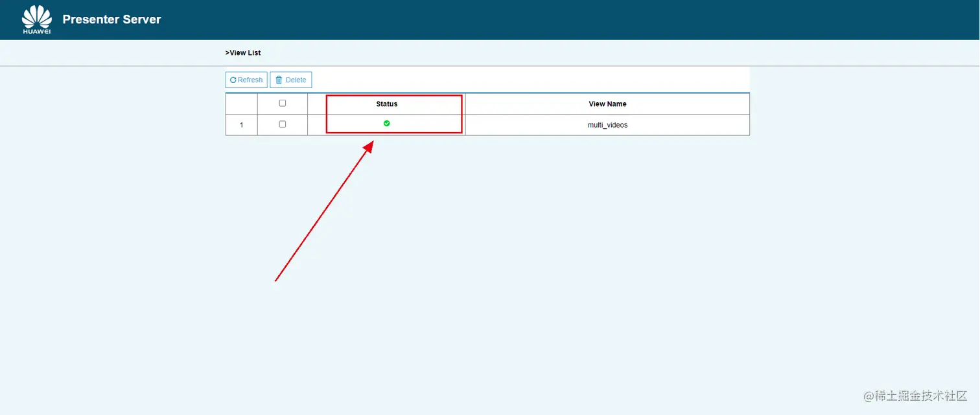This screenshot has width=980, height=415.
Task: Click row number 1 cell
Action: point(242,125)
